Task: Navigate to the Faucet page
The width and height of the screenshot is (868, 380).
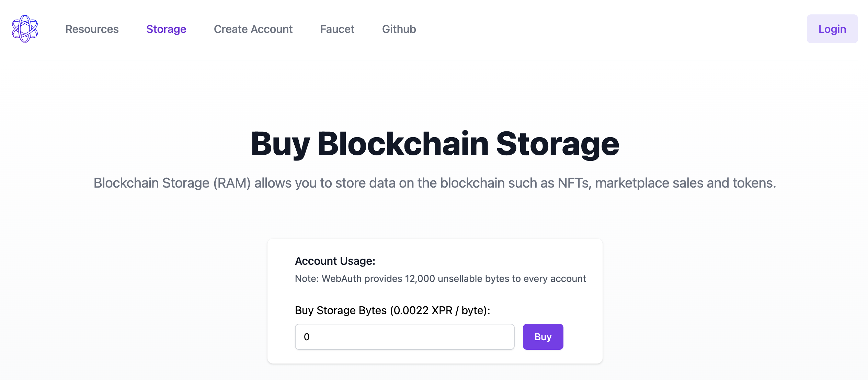Action: coord(337,29)
